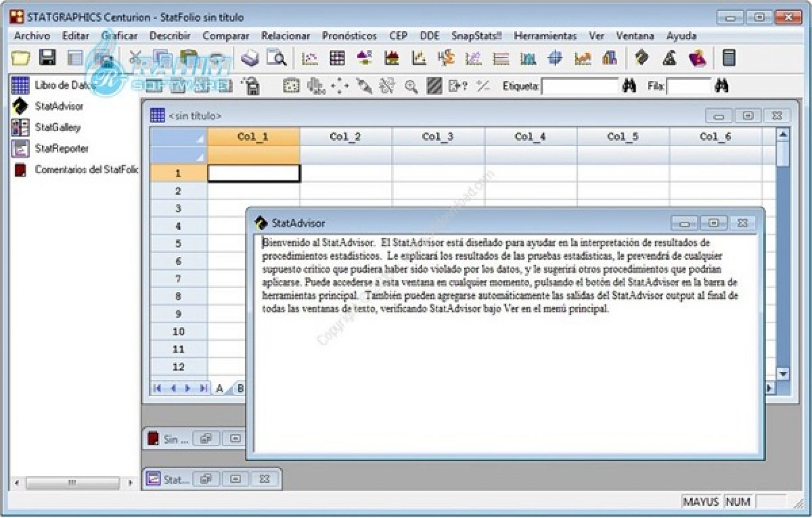Image resolution: width=812 pixels, height=518 pixels.
Task: Click binoculars icon next to Etiqueta field
Action: [629, 86]
